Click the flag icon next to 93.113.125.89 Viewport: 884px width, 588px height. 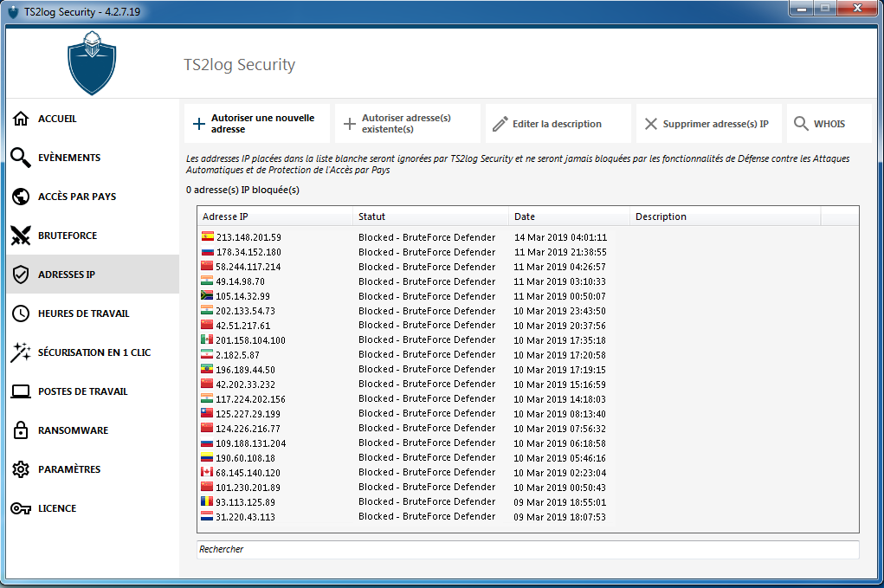[207, 501]
